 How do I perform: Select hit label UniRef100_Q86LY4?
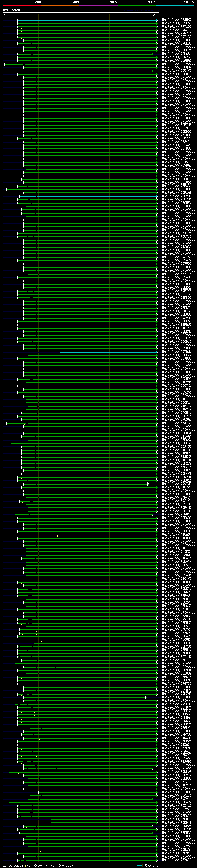pyautogui.click(x=176, y=728)
